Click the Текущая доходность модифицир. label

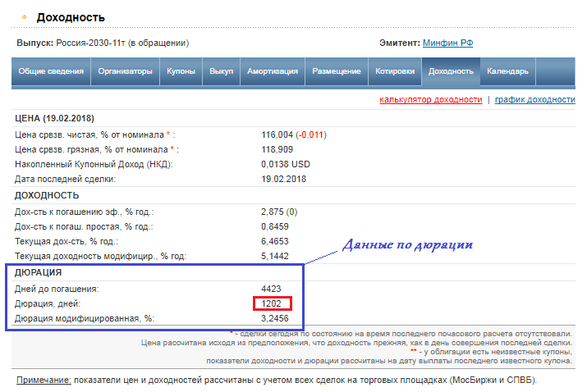(x=100, y=256)
